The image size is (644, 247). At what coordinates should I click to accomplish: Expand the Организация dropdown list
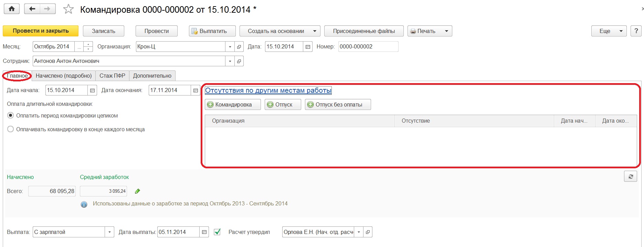click(x=230, y=47)
